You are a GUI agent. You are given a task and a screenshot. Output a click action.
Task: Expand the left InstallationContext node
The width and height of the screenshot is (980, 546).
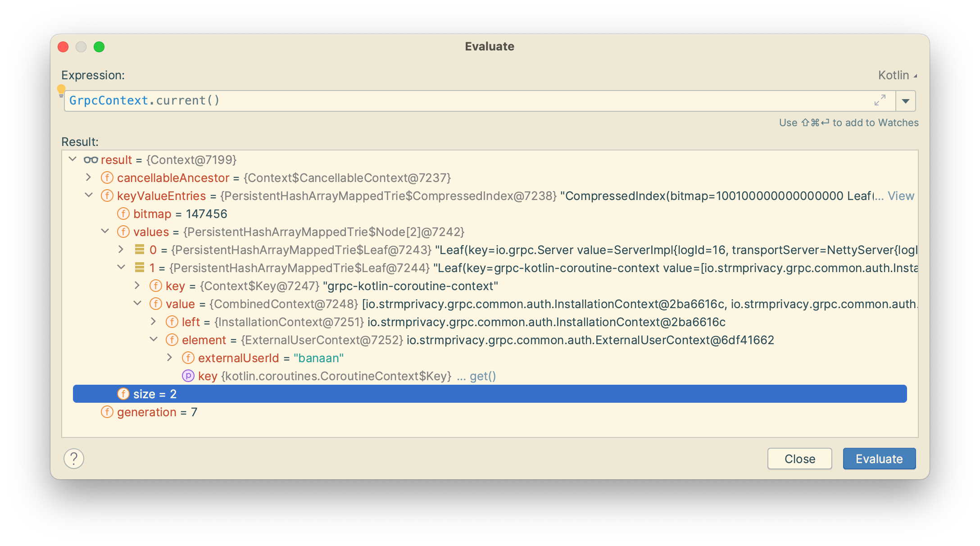click(153, 322)
